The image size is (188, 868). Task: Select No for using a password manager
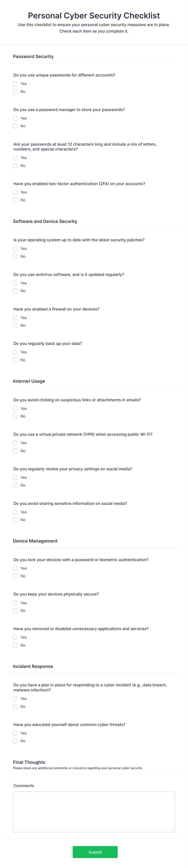click(16, 126)
